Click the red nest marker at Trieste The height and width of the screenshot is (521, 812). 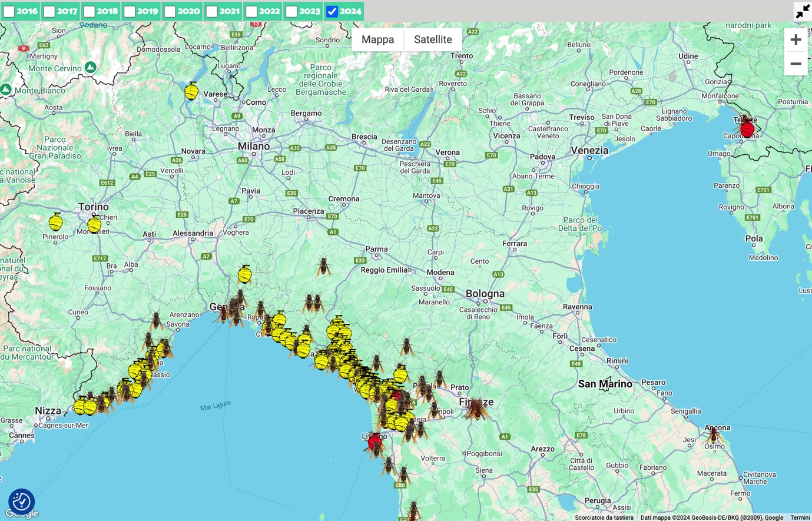(x=747, y=128)
